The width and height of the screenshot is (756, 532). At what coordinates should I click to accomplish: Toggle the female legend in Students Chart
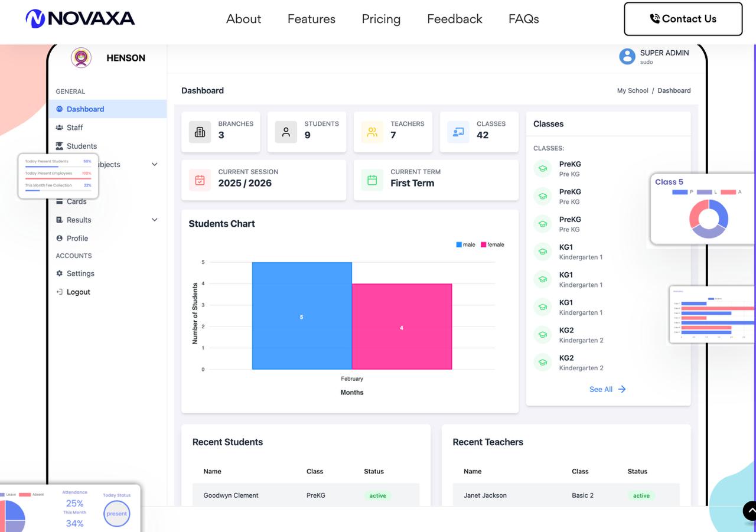pyautogui.click(x=492, y=244)
